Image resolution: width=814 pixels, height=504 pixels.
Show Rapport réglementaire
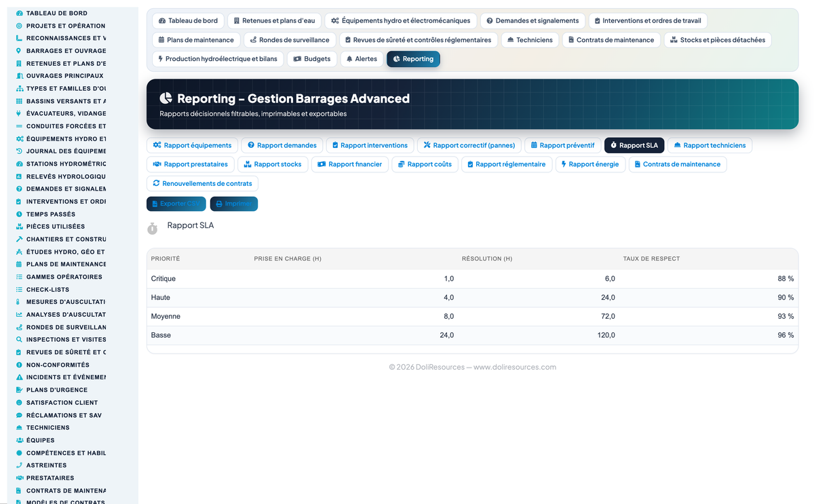pos(507,164)
